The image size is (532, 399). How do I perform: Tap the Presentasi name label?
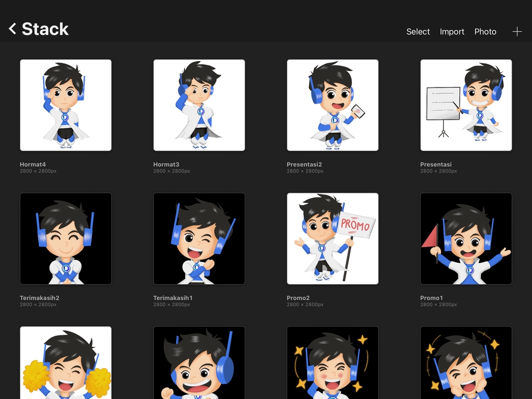[x=436, y=164]
